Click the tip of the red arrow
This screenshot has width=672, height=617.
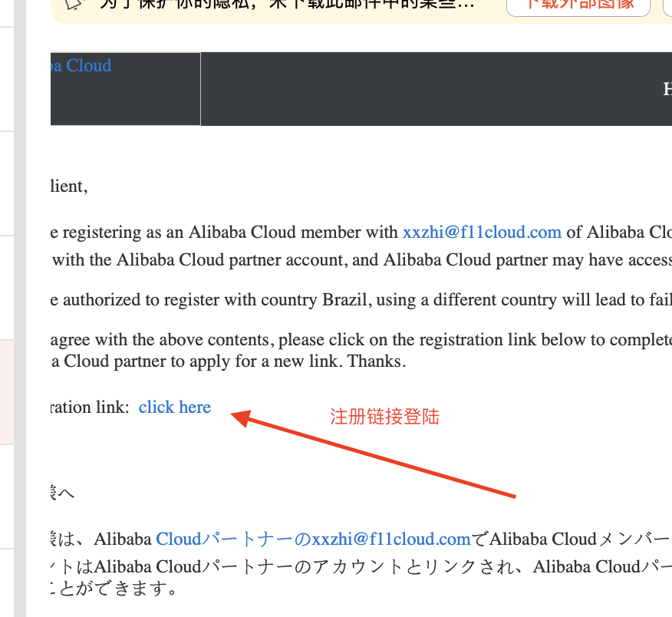232,414
